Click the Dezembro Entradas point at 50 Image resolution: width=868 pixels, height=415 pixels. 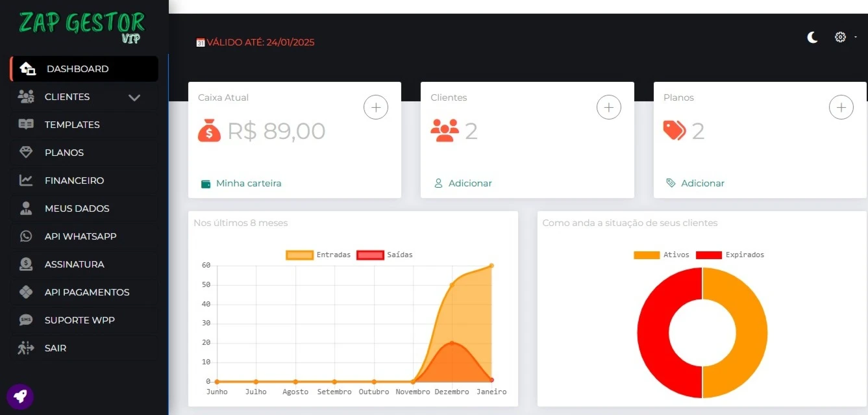[x=452, y=285]
